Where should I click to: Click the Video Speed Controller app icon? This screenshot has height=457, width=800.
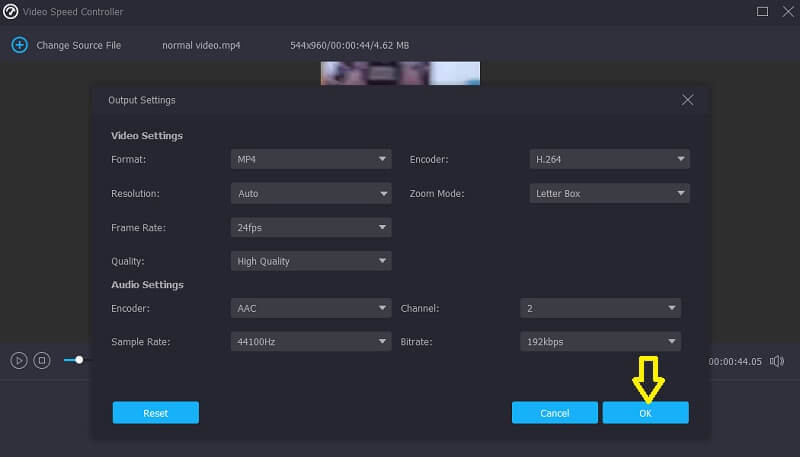pos(11,11)
